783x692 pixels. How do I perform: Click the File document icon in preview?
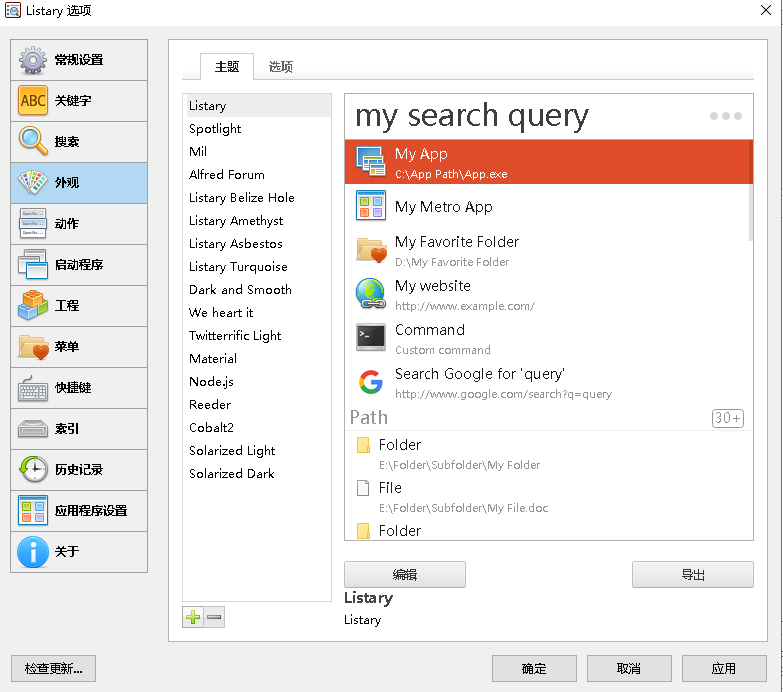click(363, 488)
